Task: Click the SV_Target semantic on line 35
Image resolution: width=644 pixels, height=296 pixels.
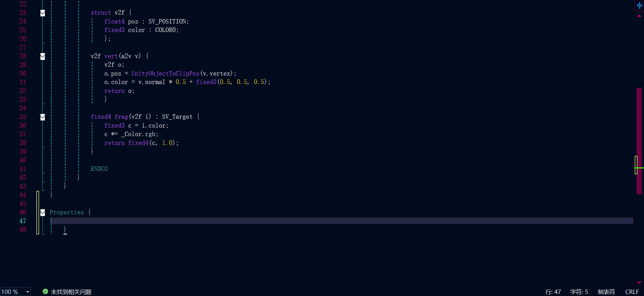Action: coord(177,117)
